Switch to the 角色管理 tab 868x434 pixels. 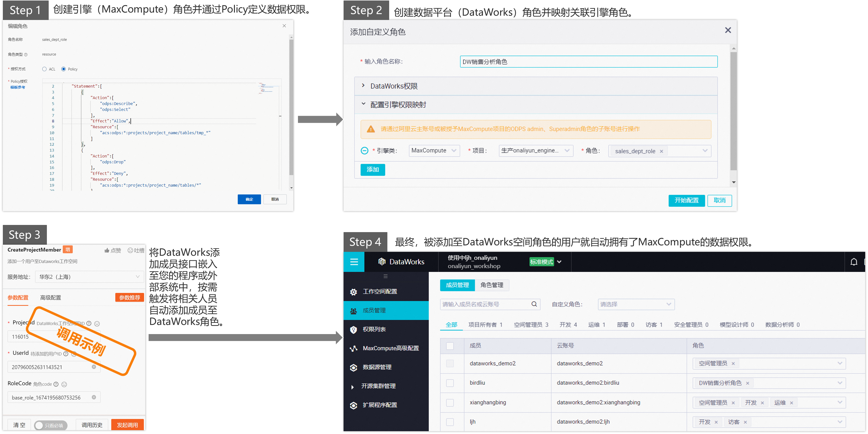[492, 285]
